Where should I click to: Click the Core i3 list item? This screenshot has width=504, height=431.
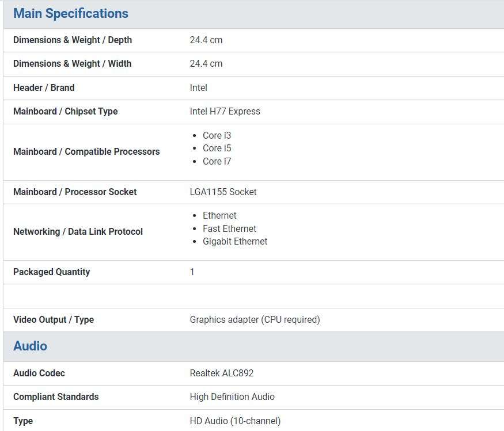pyautogui.click(x=217, y=136)
